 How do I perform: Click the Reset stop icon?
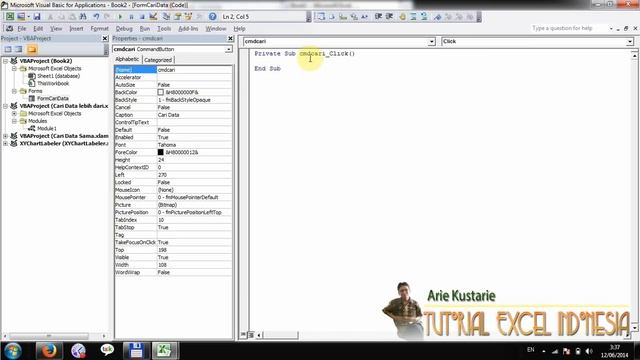(x=142, y=17)
